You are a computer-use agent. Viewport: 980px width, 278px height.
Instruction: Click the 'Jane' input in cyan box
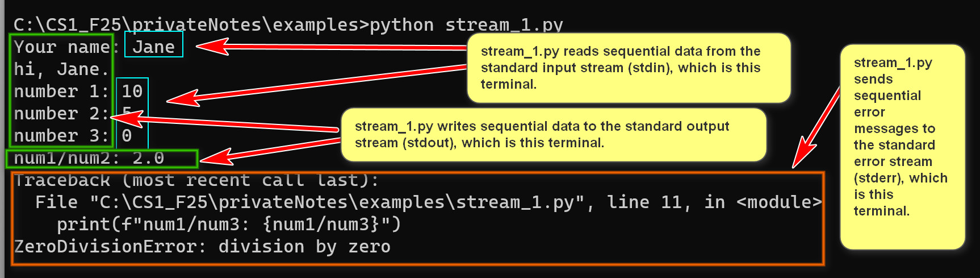(153, 47)
